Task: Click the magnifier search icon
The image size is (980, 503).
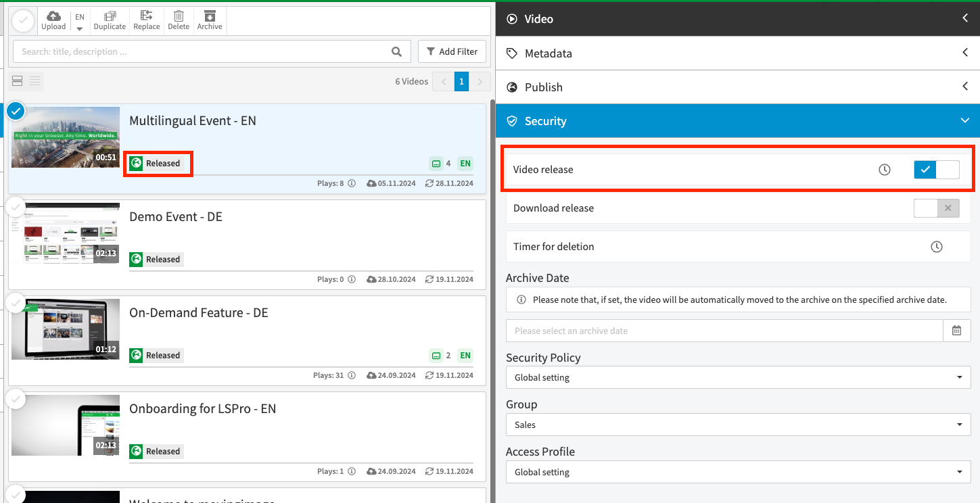Action: (x=397, y=51)
